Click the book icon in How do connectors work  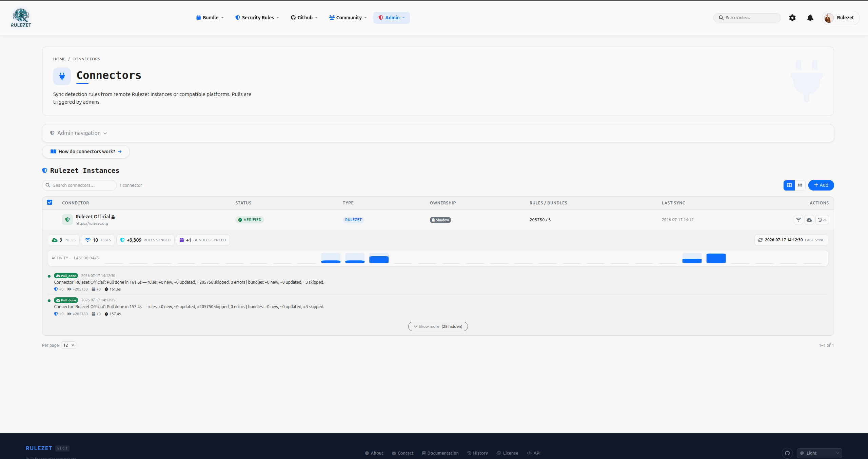click(x=53, y=152)
